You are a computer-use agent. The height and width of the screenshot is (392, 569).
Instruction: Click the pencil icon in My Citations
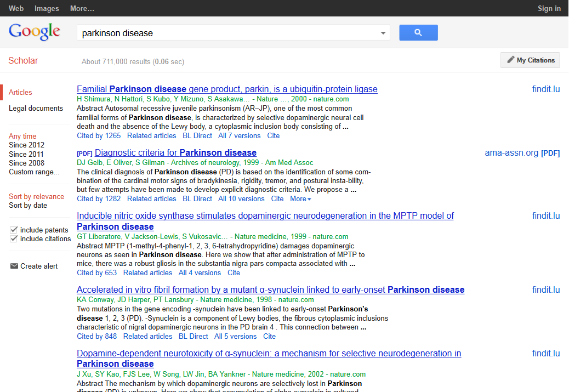(510, 60)
